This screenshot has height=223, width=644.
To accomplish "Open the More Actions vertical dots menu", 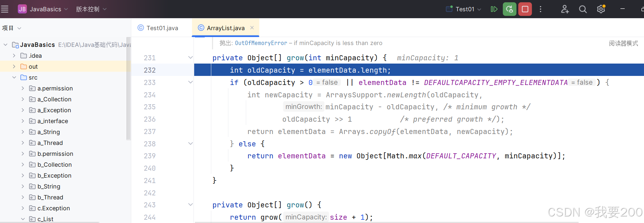I will pos(541,9).
